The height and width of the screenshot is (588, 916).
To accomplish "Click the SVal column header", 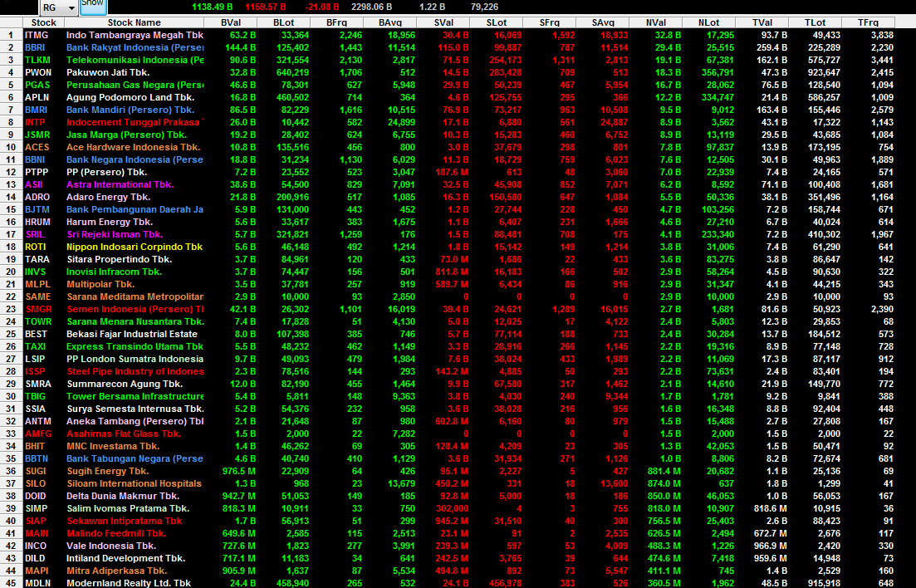I will pos(443,22).
